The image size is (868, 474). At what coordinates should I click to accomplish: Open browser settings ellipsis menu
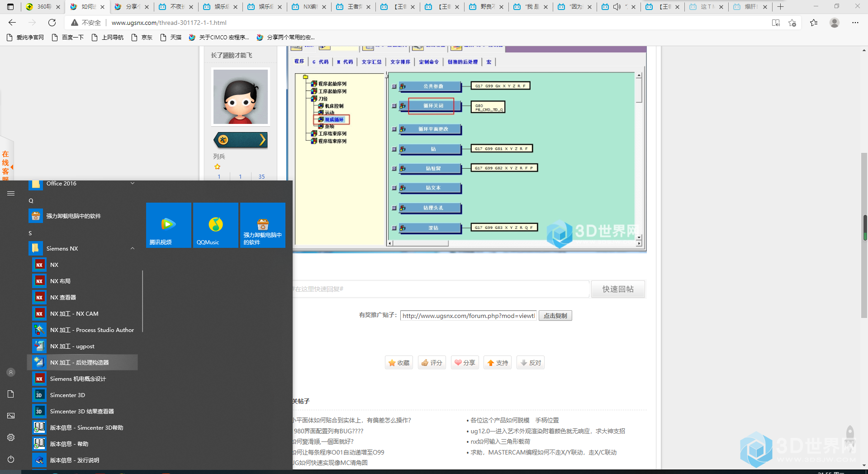tap(855, 23)
